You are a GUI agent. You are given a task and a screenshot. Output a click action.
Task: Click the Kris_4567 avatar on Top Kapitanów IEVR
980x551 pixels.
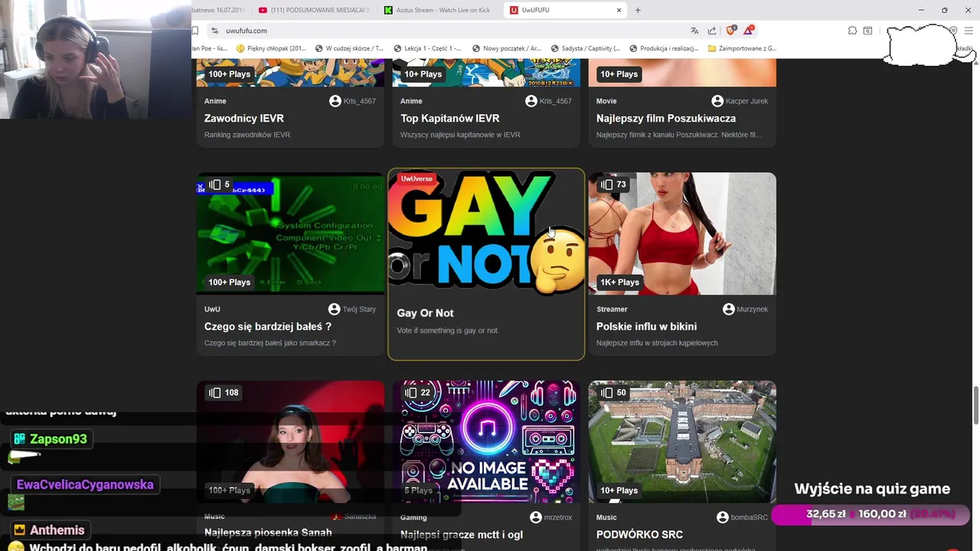click(531, 101)
